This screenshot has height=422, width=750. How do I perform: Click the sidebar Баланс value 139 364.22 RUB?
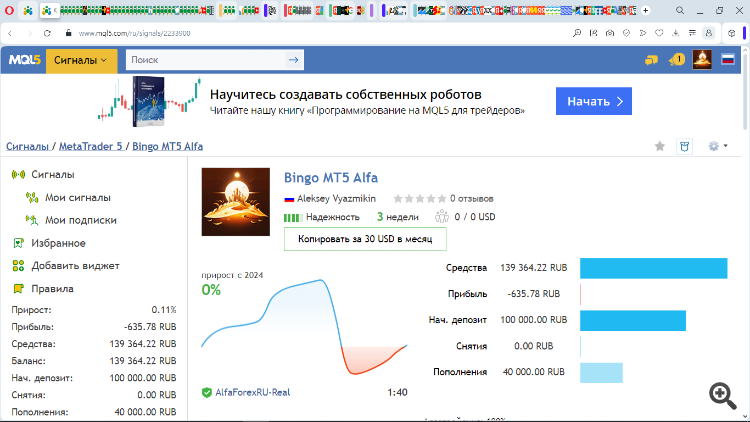point(143,361)
